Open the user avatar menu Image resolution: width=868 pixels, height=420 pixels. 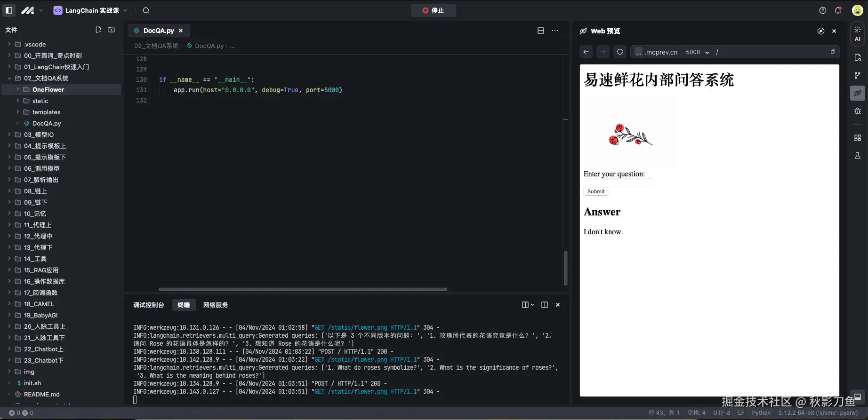(857, 10)
